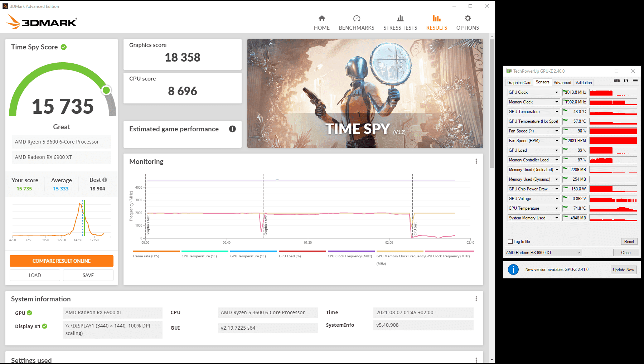The height and width of the screenshot is (364, 644).
Task: Click the Update Now button
Action: point(623,270)
